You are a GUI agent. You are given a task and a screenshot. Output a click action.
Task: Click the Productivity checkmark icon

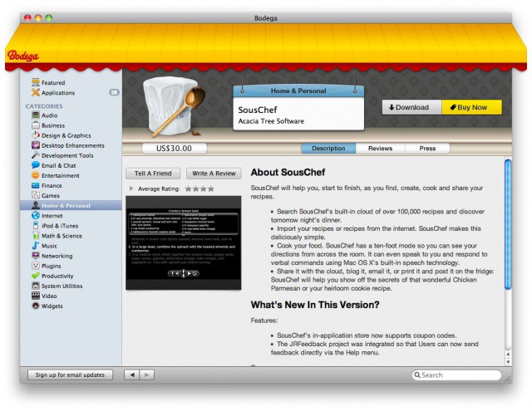36,276
